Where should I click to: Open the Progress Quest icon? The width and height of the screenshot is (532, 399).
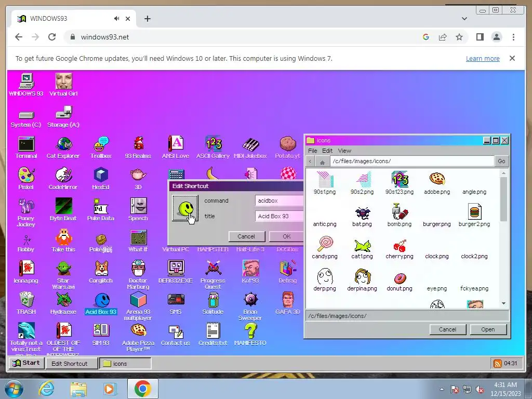213,275
